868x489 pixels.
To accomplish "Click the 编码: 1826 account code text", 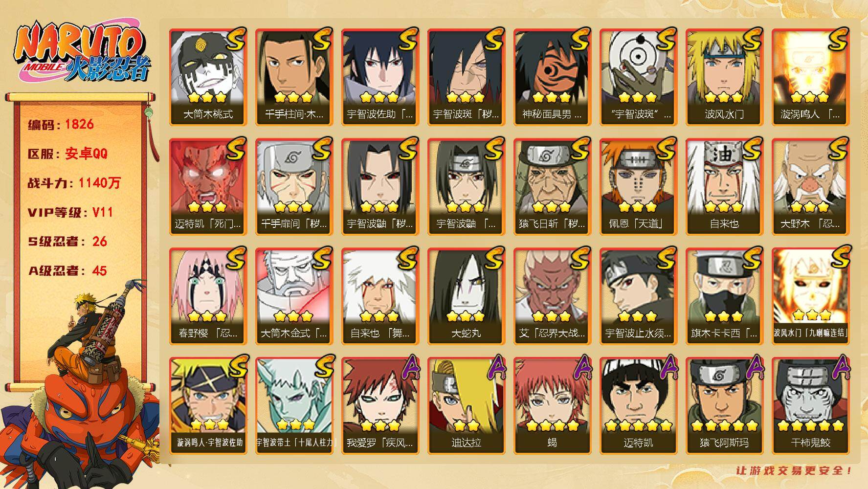I will [x=61, y=124].
